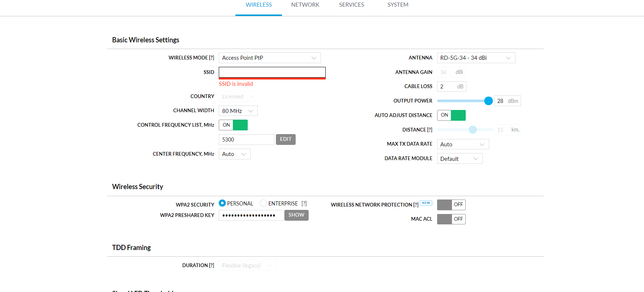Click the Output Power slider handle

[x=488, y=101]
